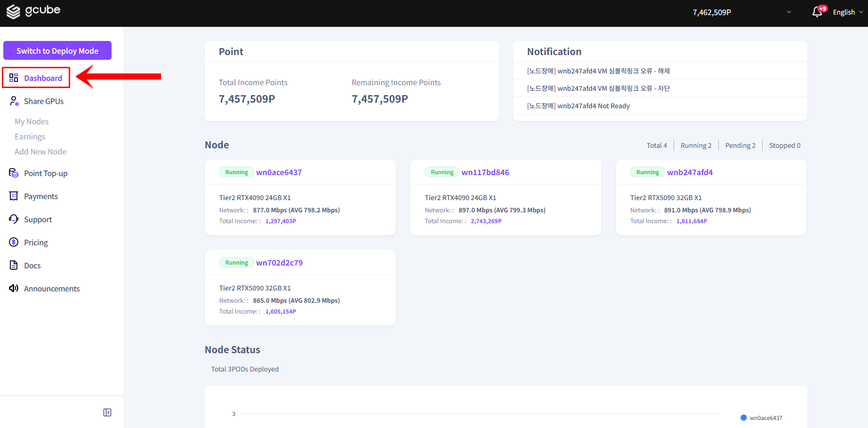
Task: Click Running badge on wn117bd846 card
Action: pos(442,172)
